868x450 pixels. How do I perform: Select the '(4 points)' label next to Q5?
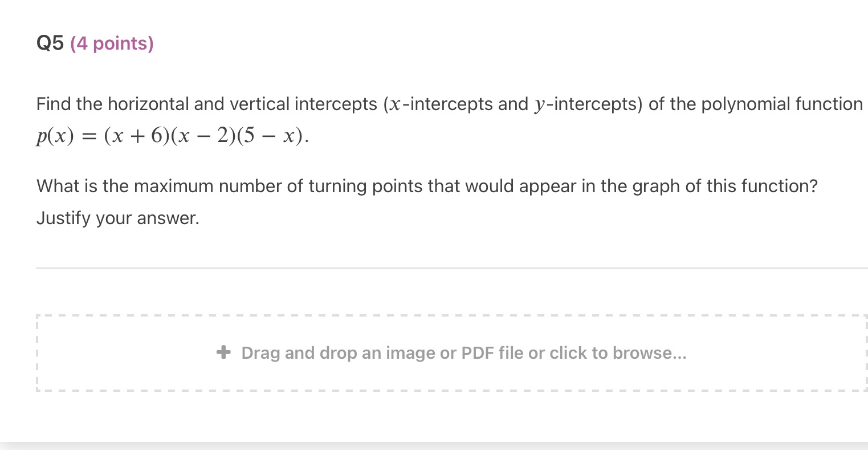[112, 43]
